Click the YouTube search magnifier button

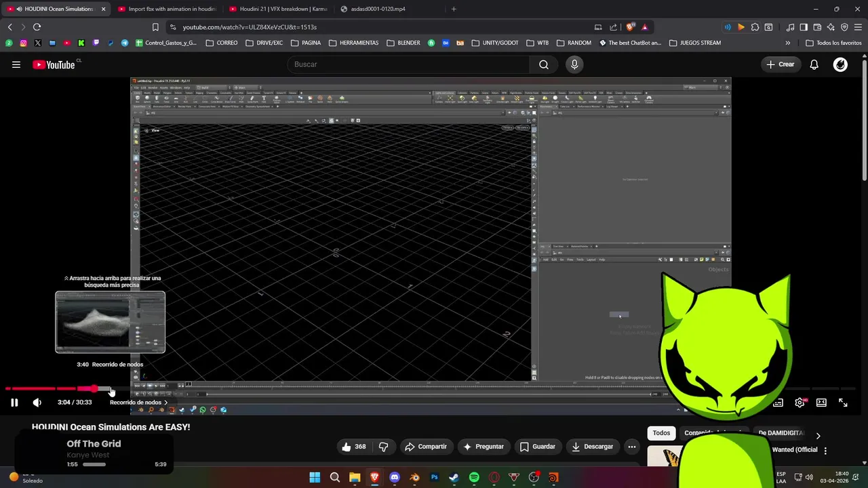[544, 64]
